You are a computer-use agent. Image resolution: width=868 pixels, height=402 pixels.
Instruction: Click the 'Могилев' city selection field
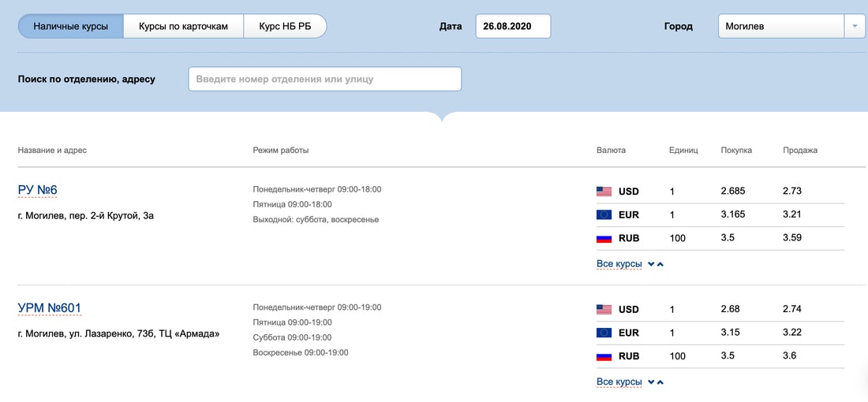[x=780, y=26]
